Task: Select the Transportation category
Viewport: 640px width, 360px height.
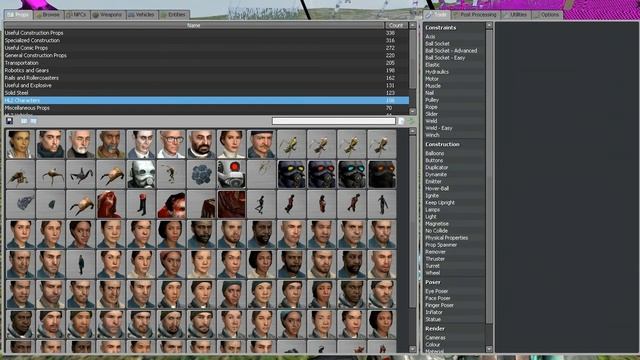Action: click(x=206, y=63)
